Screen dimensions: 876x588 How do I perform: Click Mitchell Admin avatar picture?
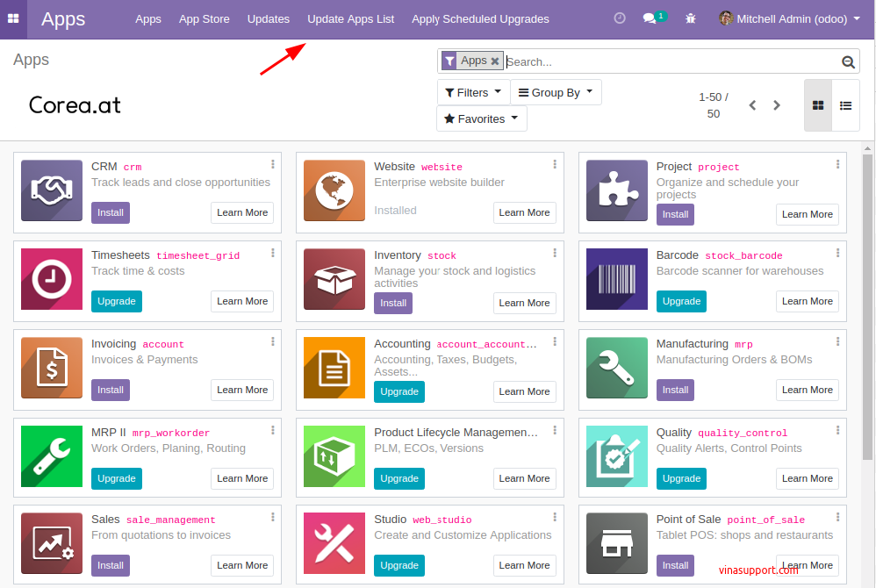[x=726, y=18]
